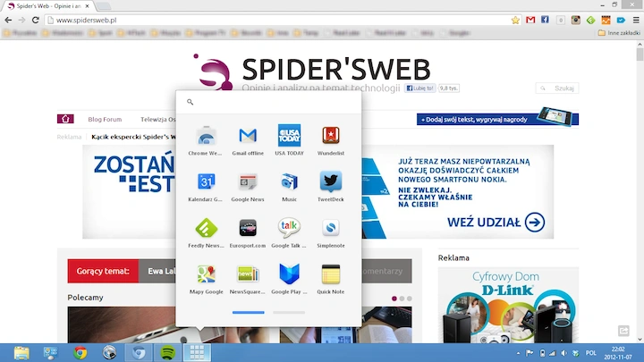Click the address bar URL
This screenshot has width=644, height=362.
pos(86,20)
